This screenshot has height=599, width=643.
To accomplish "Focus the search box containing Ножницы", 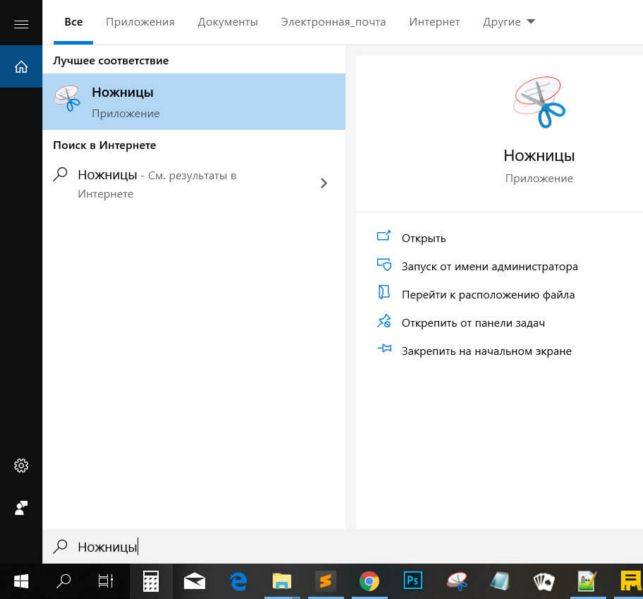I will pos(343,547).
